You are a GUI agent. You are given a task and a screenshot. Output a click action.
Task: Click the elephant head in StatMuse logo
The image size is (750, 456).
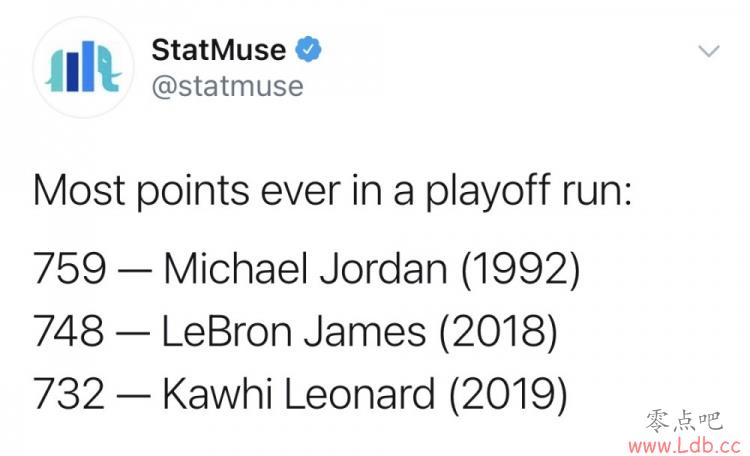(x=108, y=67)
